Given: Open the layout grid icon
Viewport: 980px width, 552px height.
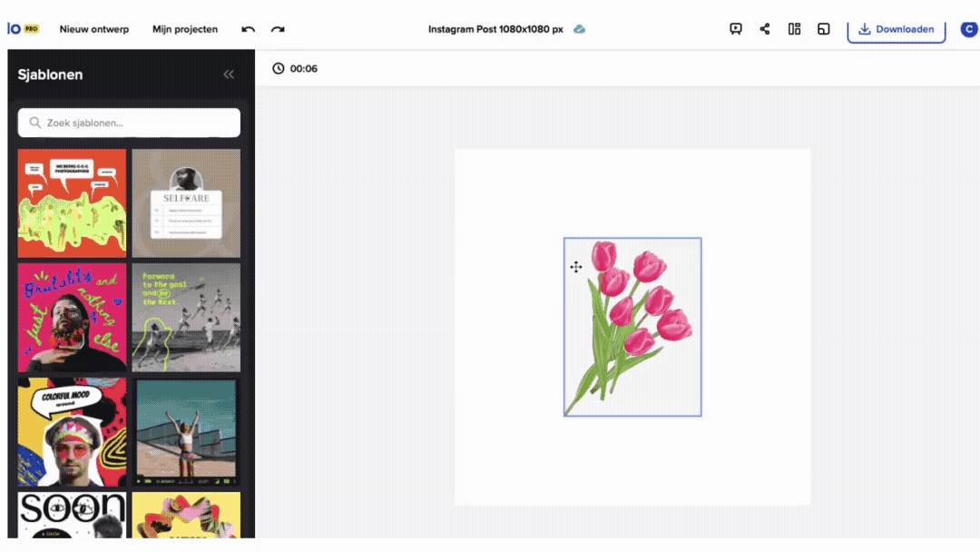Looking at the screenshot, I should 794,29.
